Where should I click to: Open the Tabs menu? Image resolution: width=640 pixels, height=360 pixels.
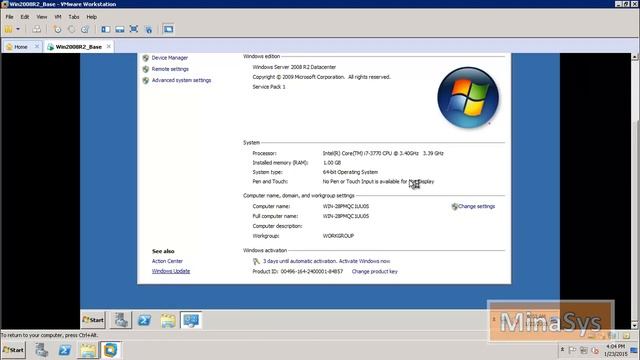click(74, 17)
